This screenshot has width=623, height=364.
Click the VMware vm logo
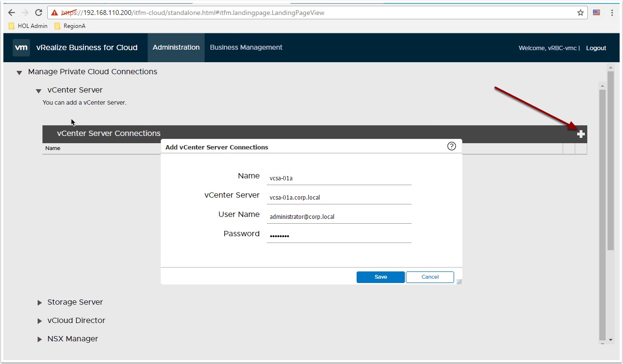coord(21,48)
